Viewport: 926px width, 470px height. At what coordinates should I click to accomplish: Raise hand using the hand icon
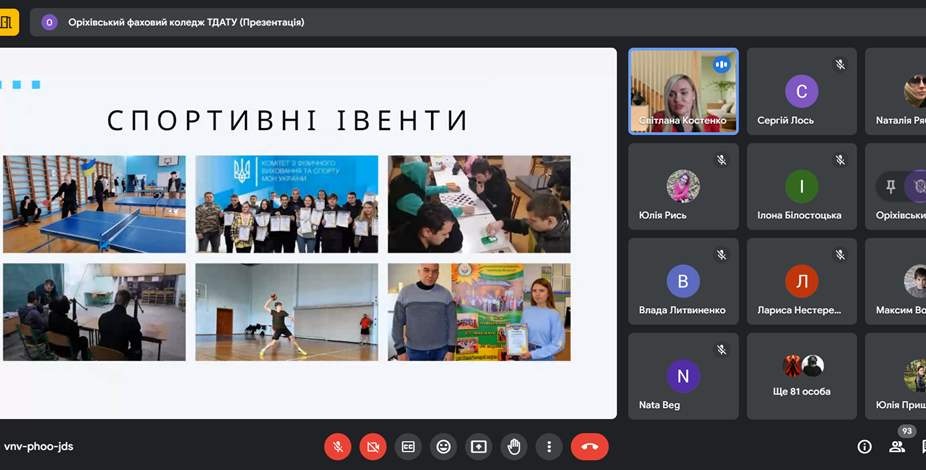coord(514,446)
